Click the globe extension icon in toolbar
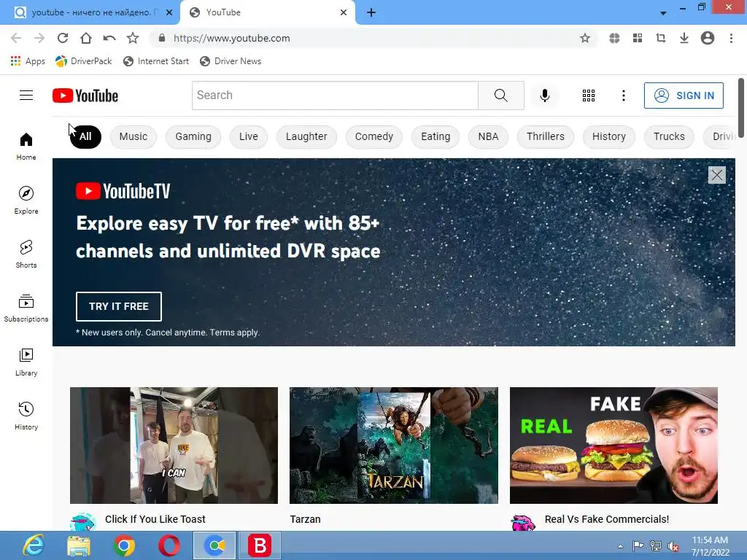Image resolution: width=747 pixels, height=560 pixels. (x=614, y=38)
